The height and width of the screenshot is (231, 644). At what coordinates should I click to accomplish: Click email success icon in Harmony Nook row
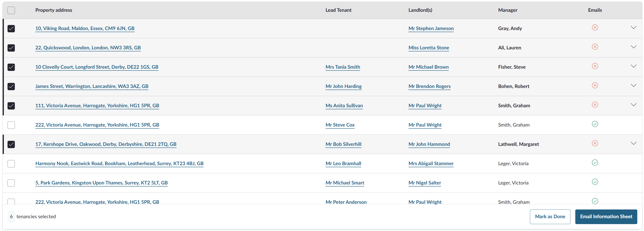[595, 163]
